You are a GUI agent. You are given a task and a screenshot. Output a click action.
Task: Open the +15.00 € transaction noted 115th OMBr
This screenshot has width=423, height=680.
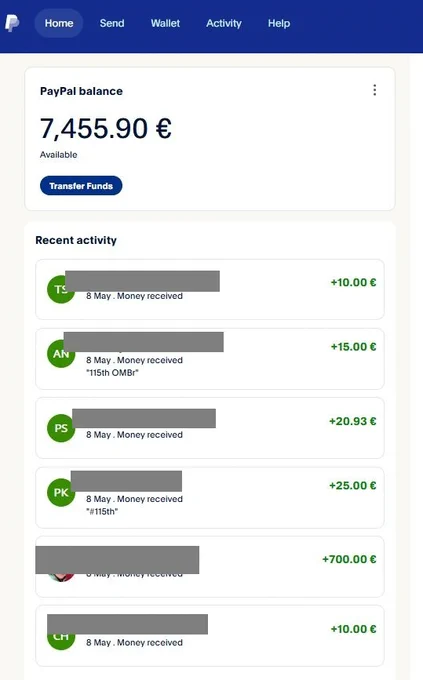tap(210, 359)
